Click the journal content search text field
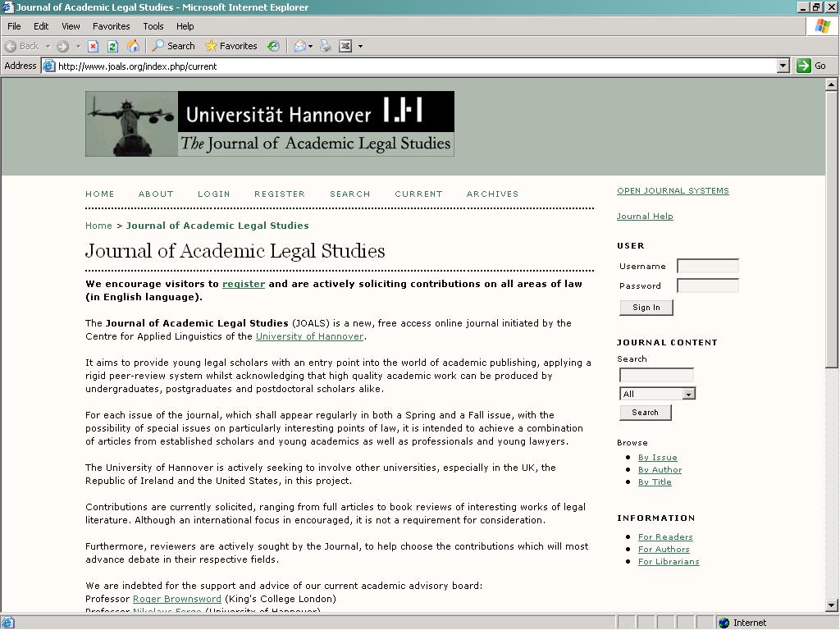 point(656,375)
